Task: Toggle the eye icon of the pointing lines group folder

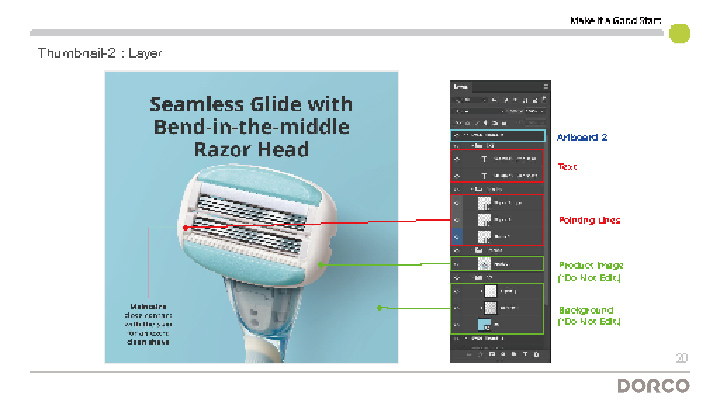Action: [457, 189]
